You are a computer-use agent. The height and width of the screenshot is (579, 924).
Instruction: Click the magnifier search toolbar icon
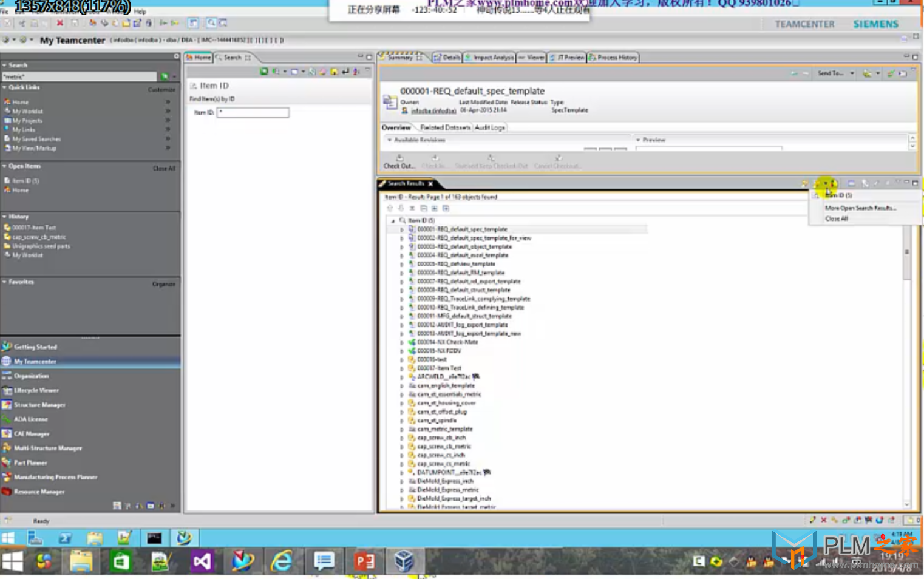[x=211, y=23]
